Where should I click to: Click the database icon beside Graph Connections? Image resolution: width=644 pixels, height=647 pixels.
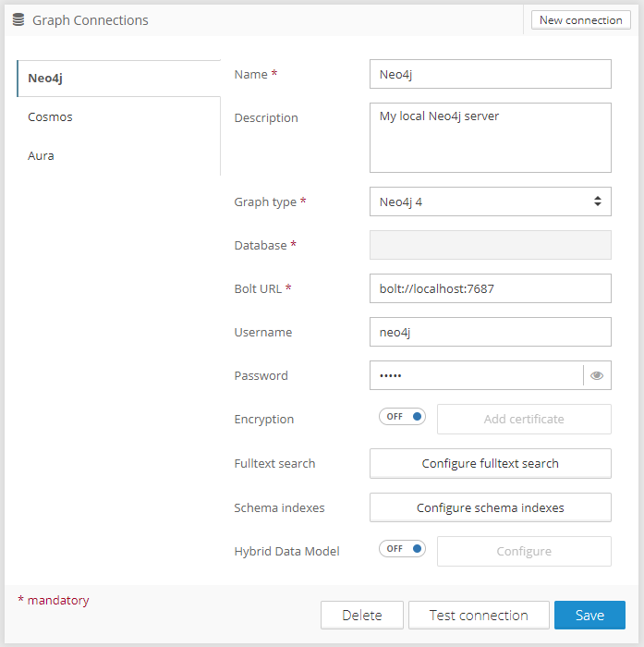pos(18,19)
